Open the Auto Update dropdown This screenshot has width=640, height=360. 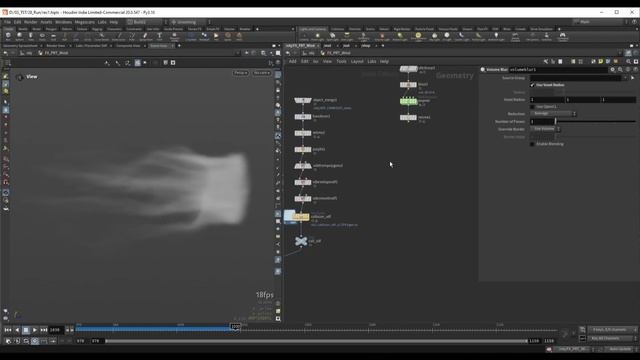click(x=621, y=349)
